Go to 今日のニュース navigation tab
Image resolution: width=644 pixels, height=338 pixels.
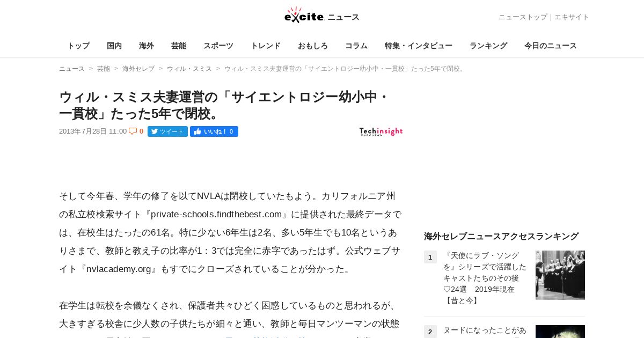[x=551, y=46]
